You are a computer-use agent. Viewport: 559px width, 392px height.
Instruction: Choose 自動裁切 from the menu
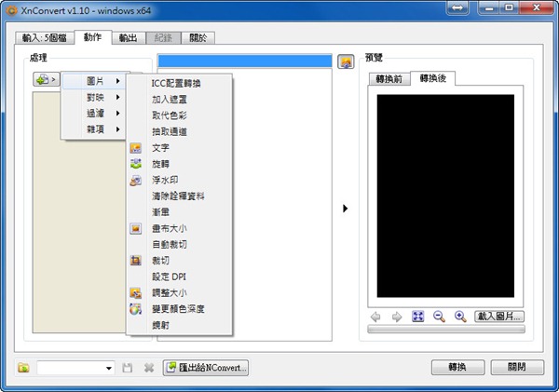tap(170, 245)
